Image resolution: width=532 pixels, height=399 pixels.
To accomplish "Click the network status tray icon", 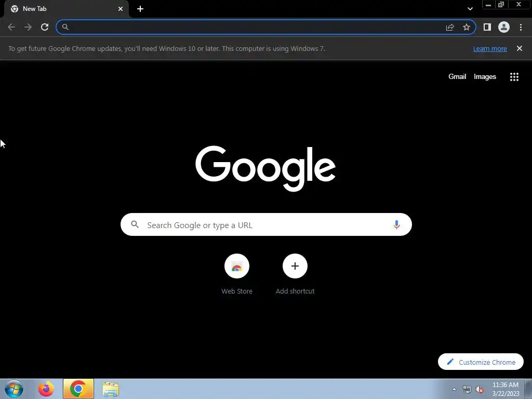I will pyautogui.click(x=467, y=390).
